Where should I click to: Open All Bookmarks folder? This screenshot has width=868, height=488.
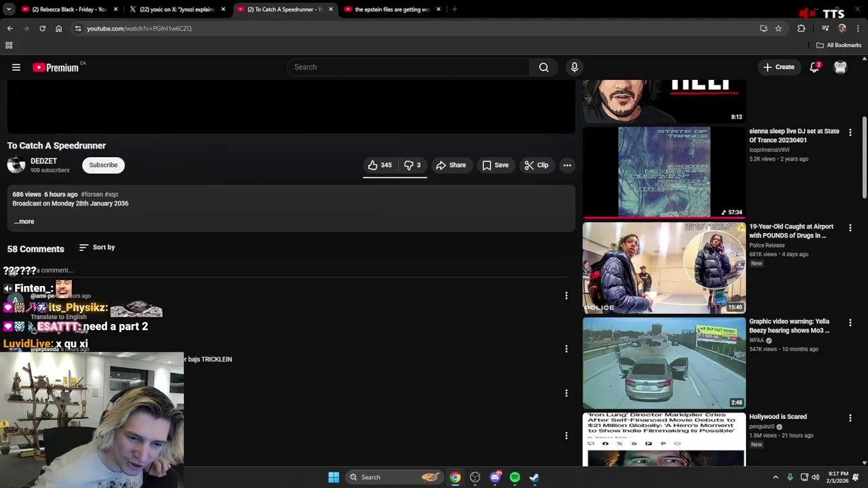839,45
